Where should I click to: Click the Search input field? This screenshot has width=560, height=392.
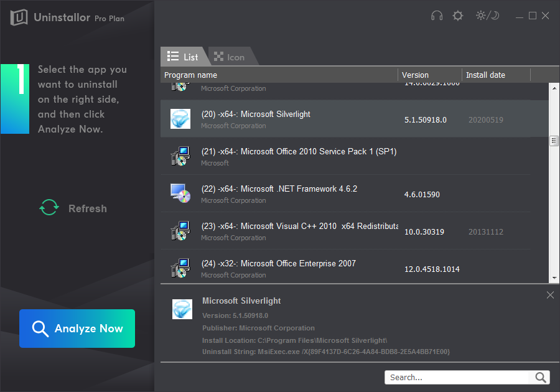tap(458, 377)
